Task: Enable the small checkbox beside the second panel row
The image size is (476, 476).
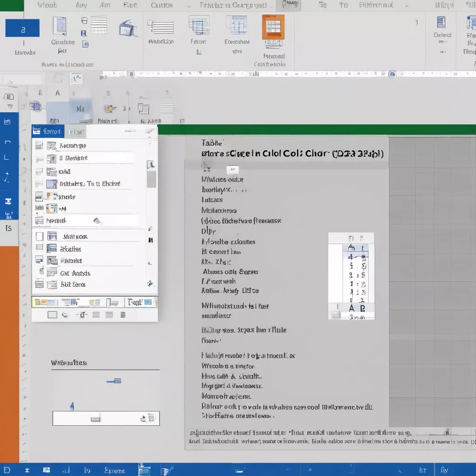Action: [39, 249]
